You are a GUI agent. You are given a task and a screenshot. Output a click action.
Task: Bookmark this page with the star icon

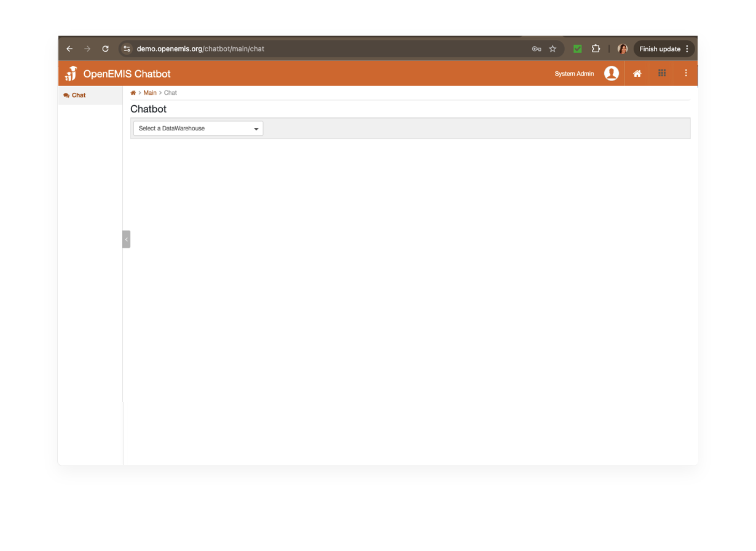point(553,49)
